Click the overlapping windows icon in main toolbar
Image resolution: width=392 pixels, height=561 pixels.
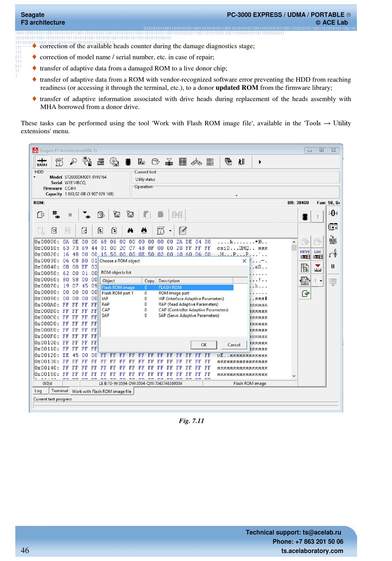[228, 162]
